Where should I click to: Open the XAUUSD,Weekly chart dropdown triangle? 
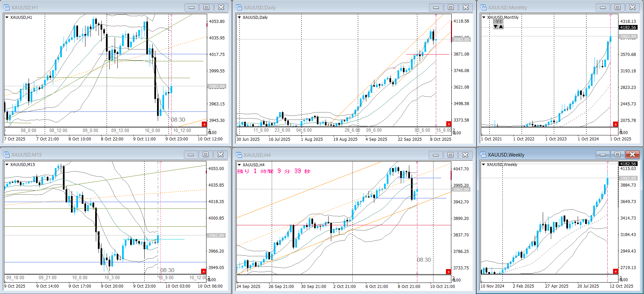coord(484,164)
